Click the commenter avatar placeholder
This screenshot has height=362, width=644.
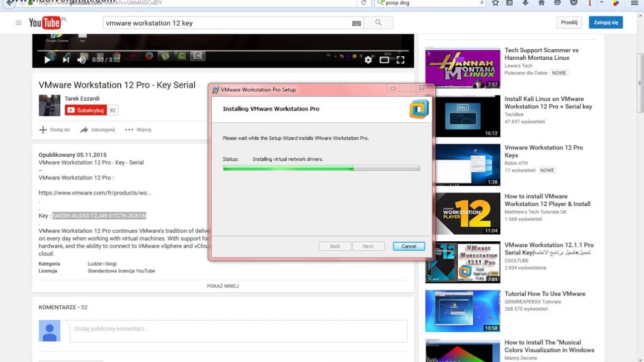(x=49, y=331)
